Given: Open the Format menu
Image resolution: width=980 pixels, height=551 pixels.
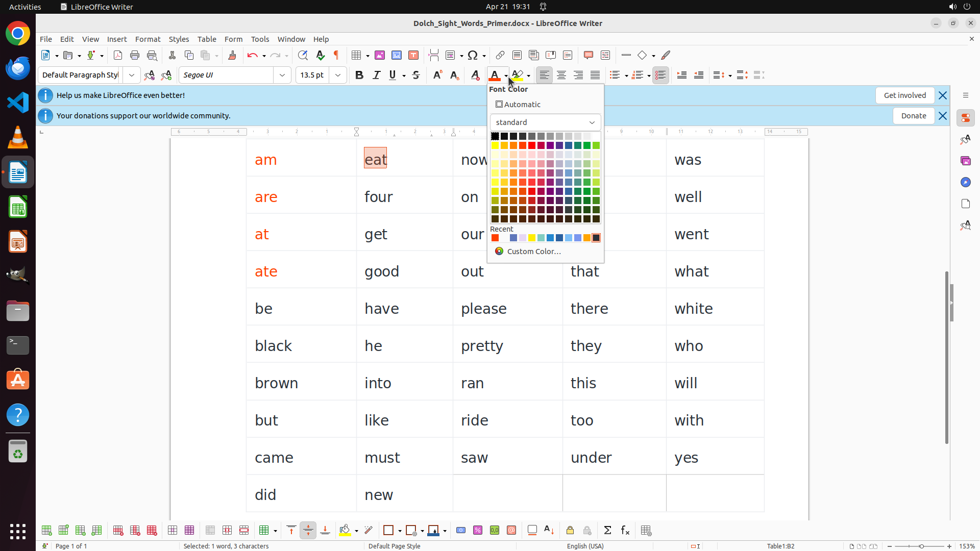Looking at the screenshot, I should coord(148,39).
